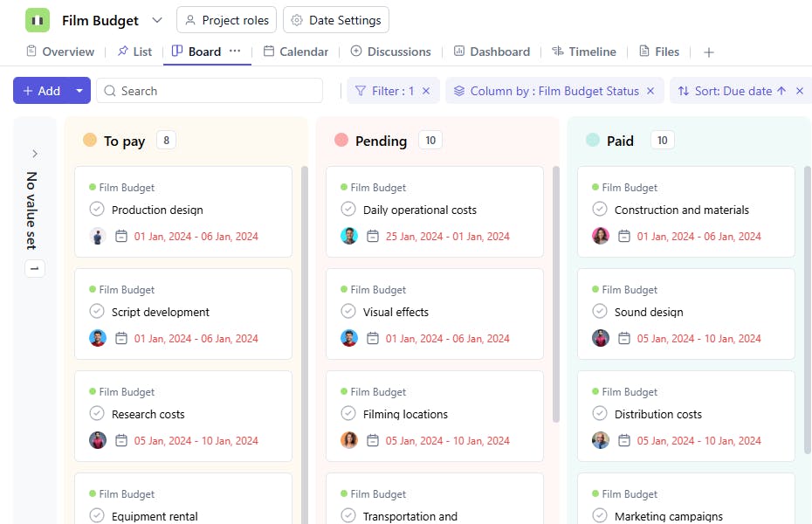812x524 pixels.
Task: Mark Visual effects as complete
Action: [348, 311]
